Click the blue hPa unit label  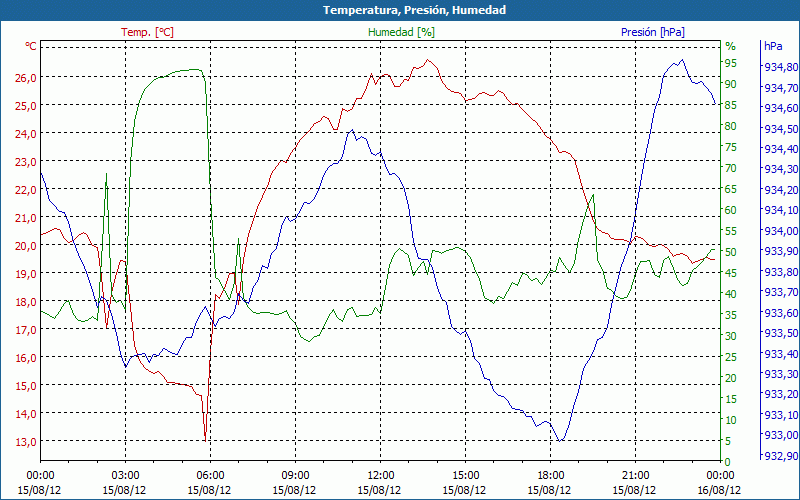tap(773, 46)
